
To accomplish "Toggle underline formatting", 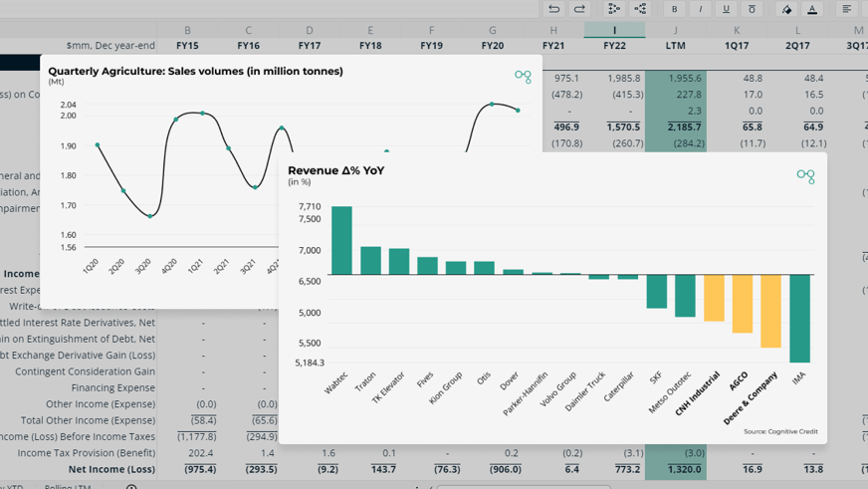I will [x=726, y=9].
